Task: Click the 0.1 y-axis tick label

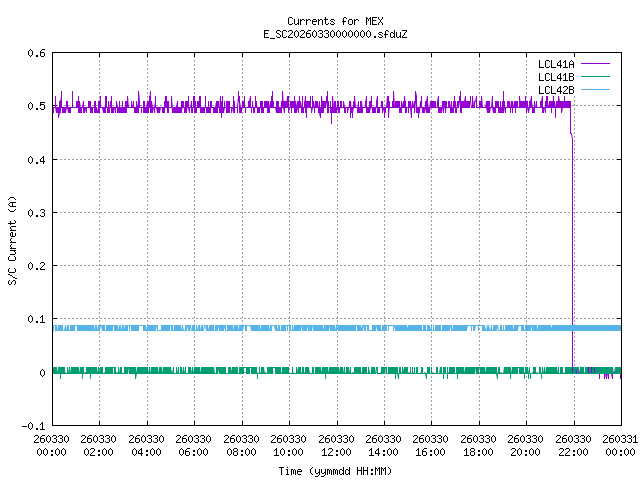Action: [x=36, y=320]
